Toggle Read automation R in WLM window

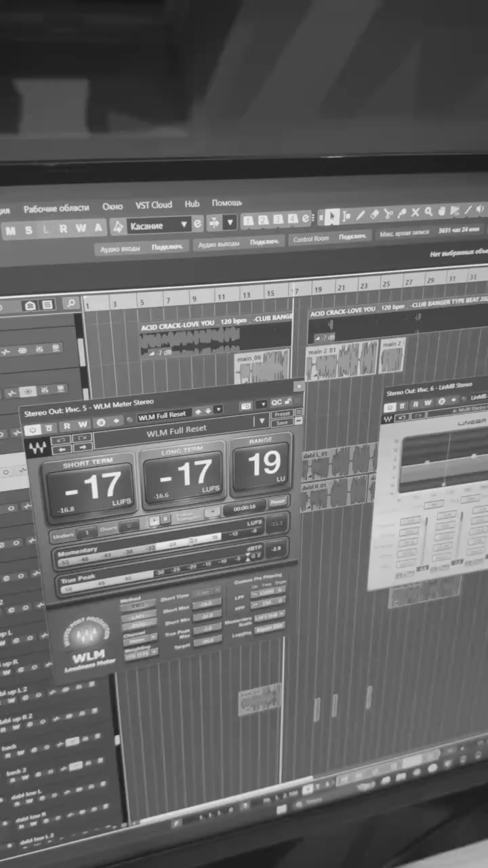tap(67, 427)
